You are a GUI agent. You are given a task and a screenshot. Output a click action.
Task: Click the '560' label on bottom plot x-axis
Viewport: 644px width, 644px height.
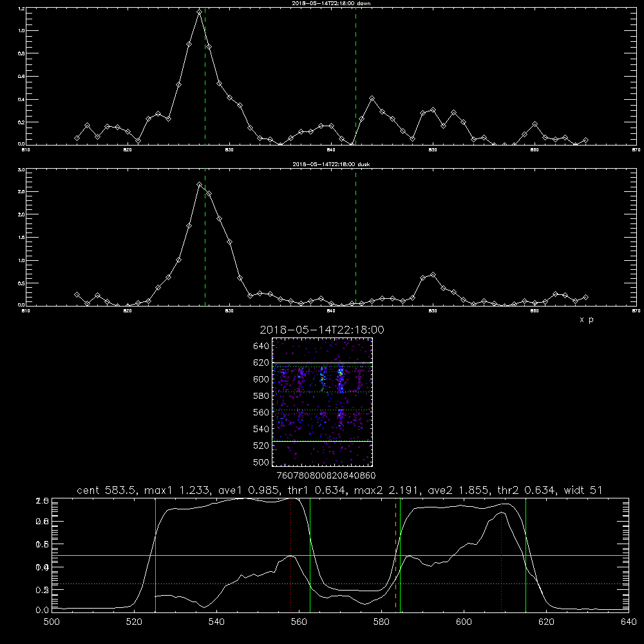299,622
